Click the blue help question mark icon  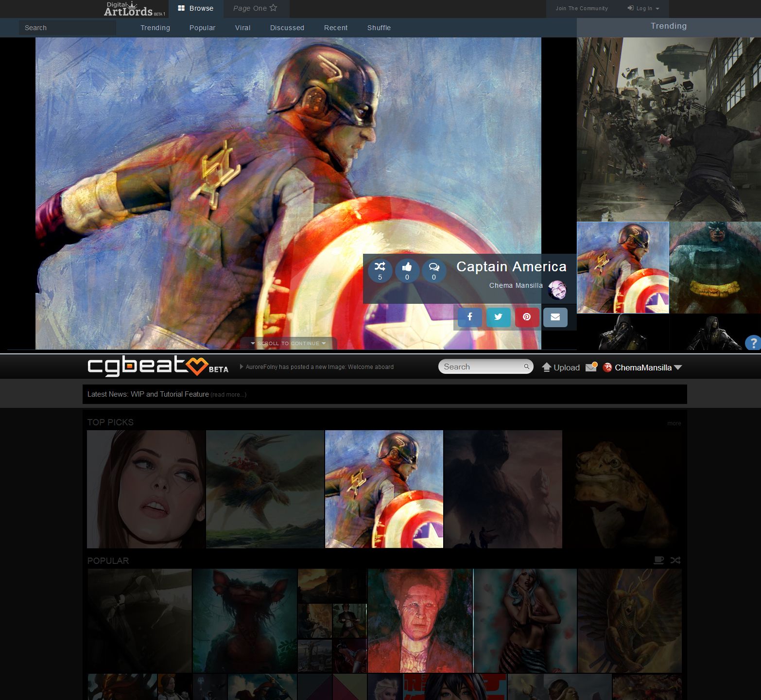pyautogui.click(x=753, y=343)
